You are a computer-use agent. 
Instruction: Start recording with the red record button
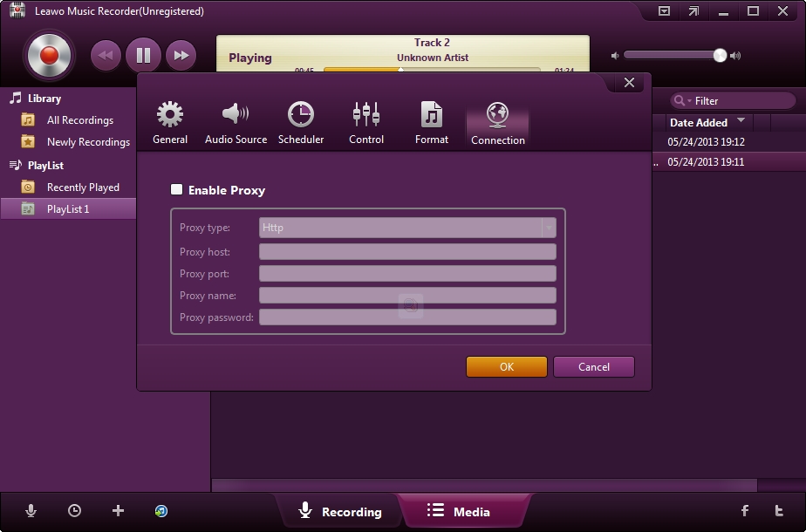[x=50, y=56]
